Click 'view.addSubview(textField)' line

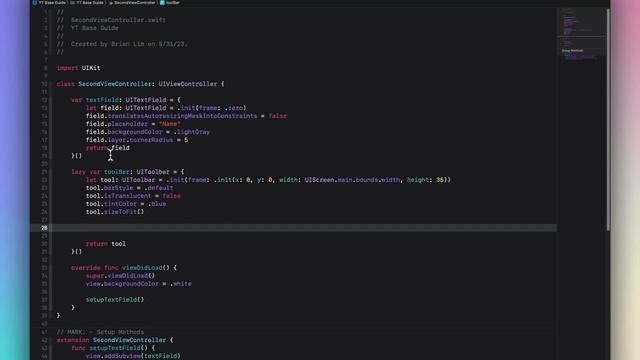[x=133, y=356]
